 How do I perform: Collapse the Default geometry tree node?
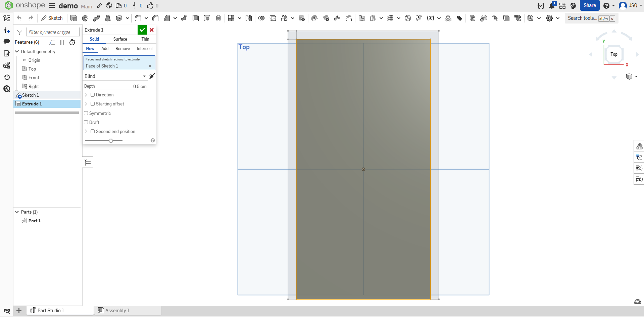coord(17,51)
